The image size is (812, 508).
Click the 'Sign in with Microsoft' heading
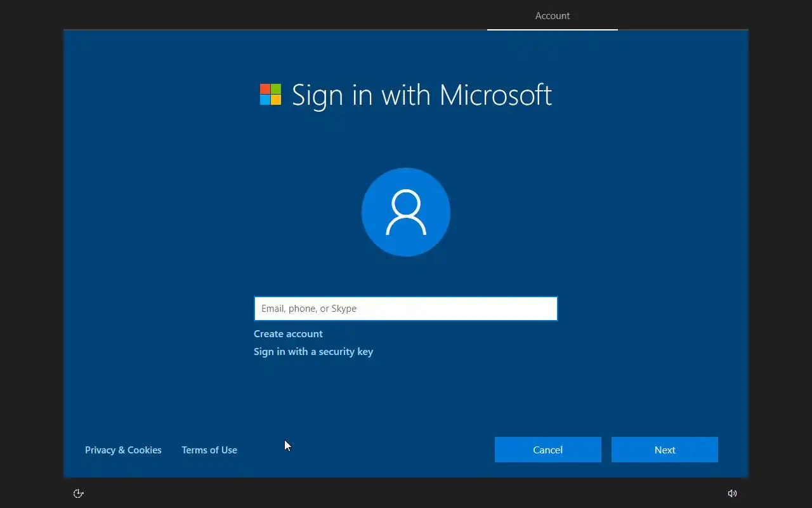click(x=422, y=95)
